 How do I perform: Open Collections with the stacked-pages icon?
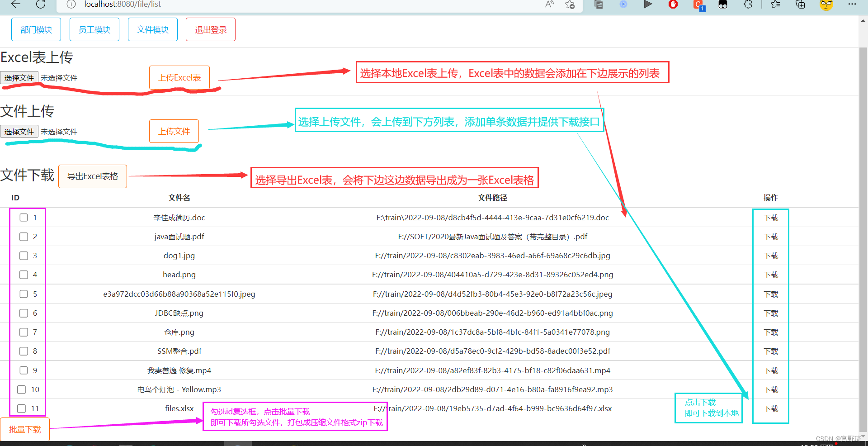pyautogui.click(x=599, y=5)
